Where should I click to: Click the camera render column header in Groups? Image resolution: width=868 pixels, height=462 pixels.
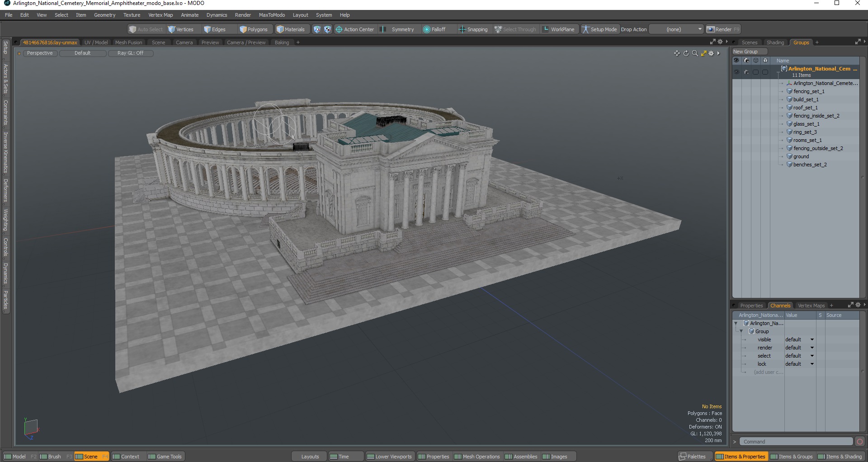pyautogui.click(x=746, y=60)
